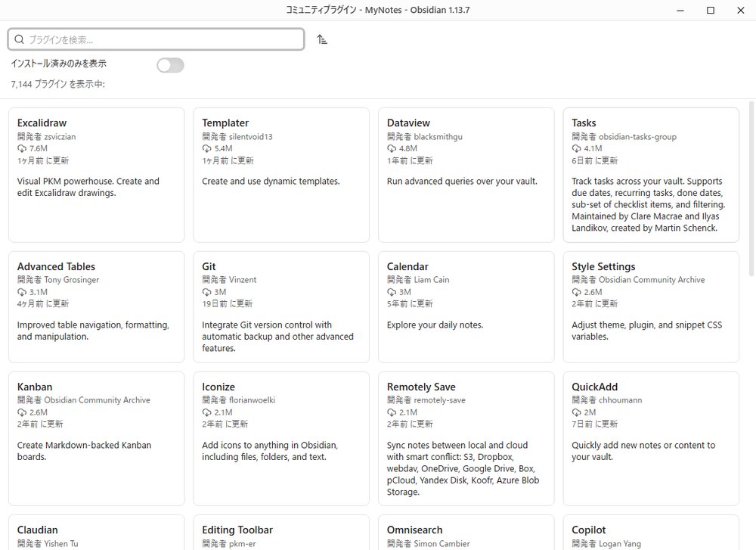Open the Omnisearch plugin entry
Screen dimensions: 756x550
coord(466,532)
